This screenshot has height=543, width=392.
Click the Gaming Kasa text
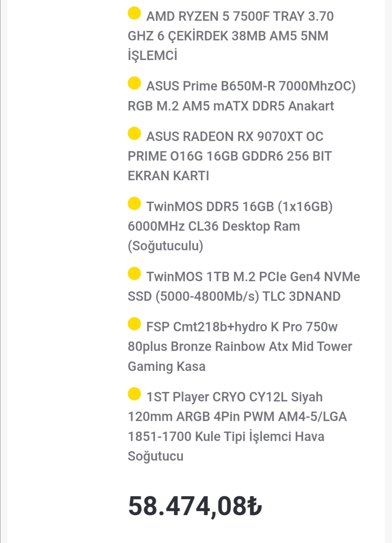tap(167, 366)
